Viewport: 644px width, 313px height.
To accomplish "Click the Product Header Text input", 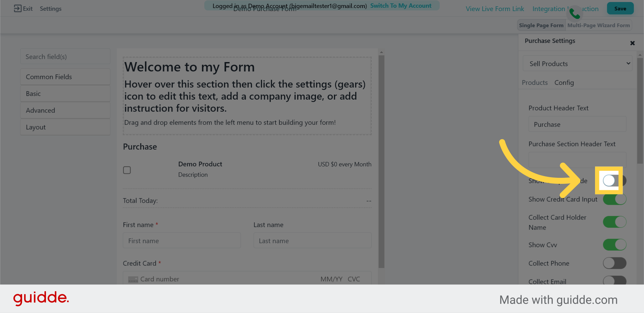I will (577, 124).
